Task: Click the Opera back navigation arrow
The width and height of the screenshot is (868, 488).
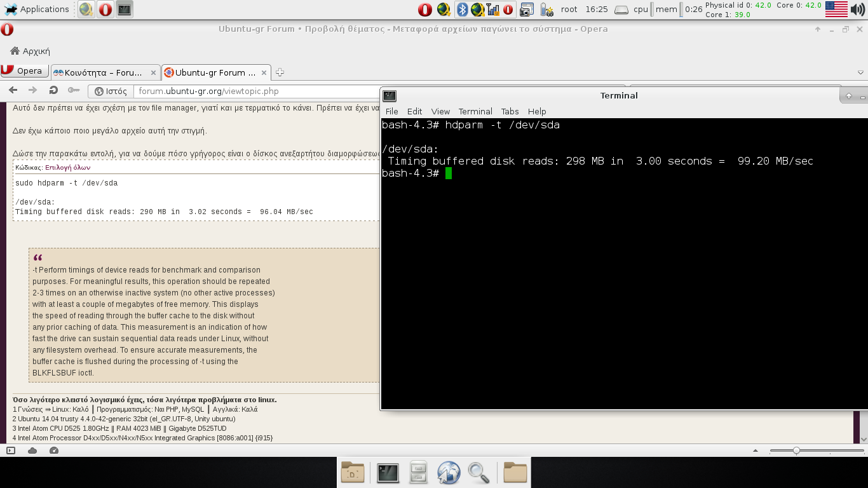Action: click(x=13, y=90)
